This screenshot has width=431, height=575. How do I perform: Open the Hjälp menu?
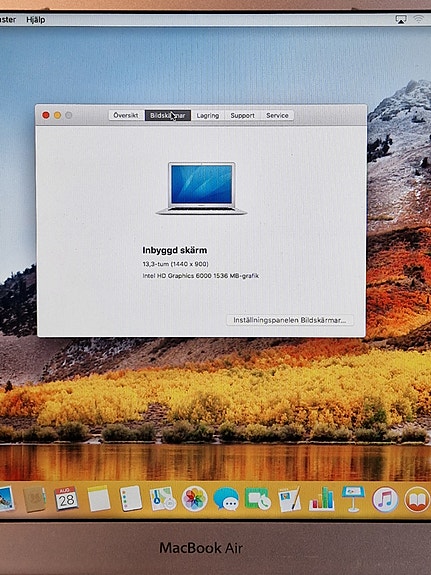coord(36,19)
